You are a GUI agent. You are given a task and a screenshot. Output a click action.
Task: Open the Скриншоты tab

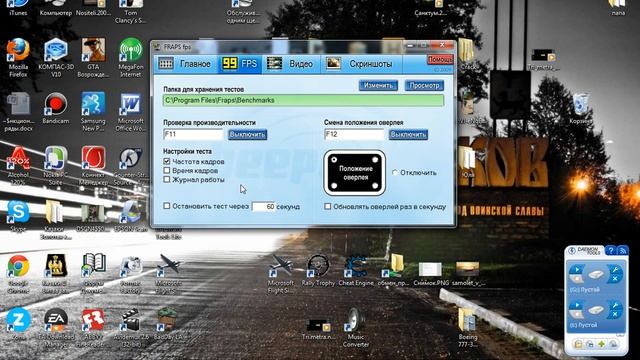click(x=360, y=64)
